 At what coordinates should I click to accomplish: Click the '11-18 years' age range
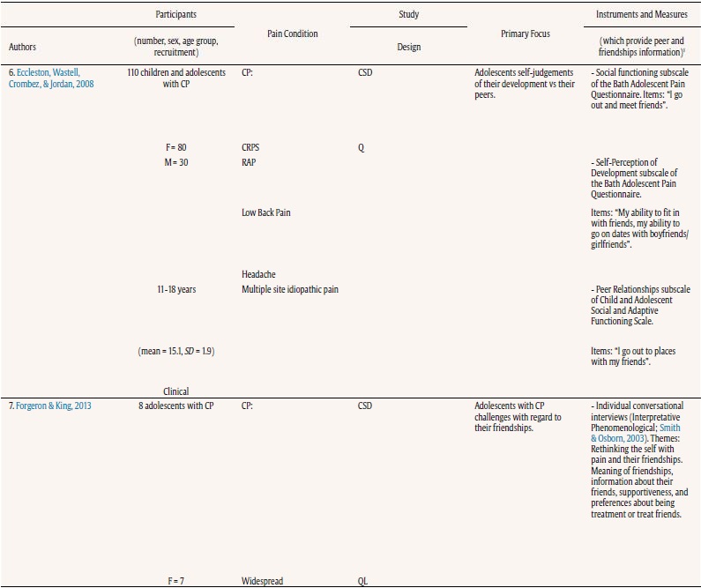click(x=177, y=290)
